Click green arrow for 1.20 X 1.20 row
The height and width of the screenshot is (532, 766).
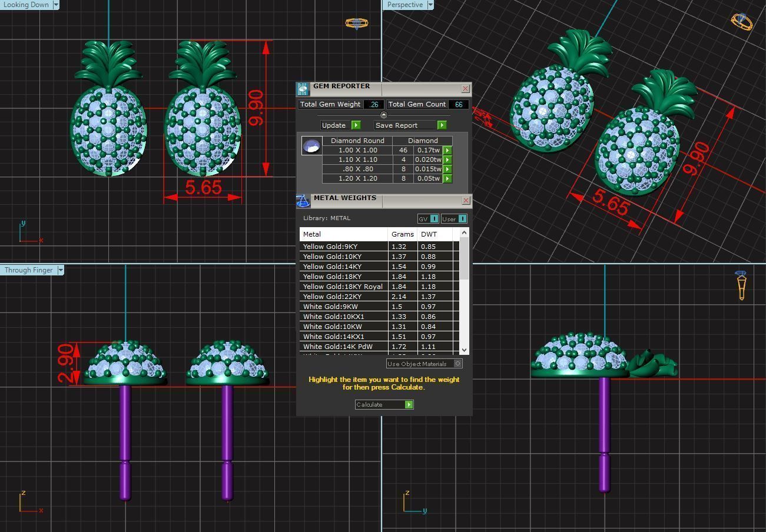pyautogui.click(x=447, y=178)
